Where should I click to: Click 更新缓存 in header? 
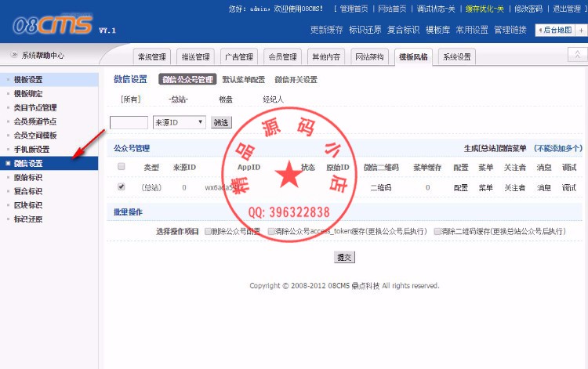tap(326, 30)
